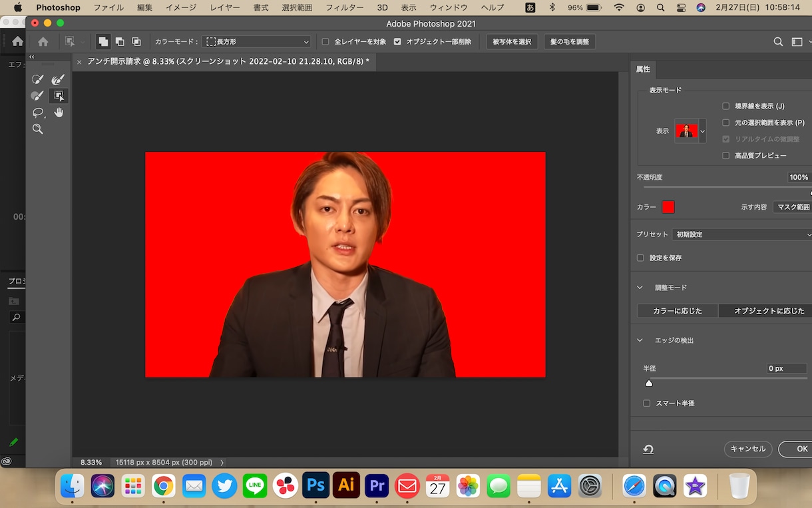The width and height of the screenshot is (812, 508).
Task: Click the reset workspace arrow icon
Action: click(x=648, y=449)
